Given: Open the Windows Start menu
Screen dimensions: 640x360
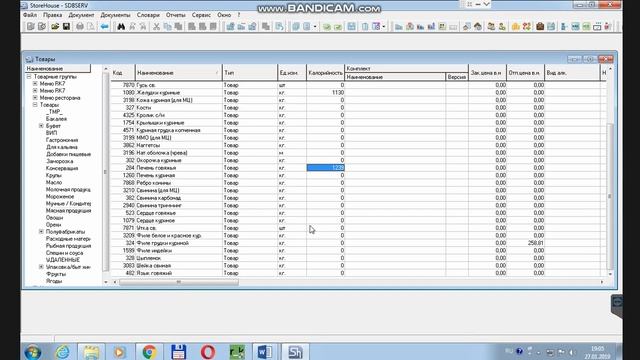Looking at the screenshot, I should coord(33,352).
